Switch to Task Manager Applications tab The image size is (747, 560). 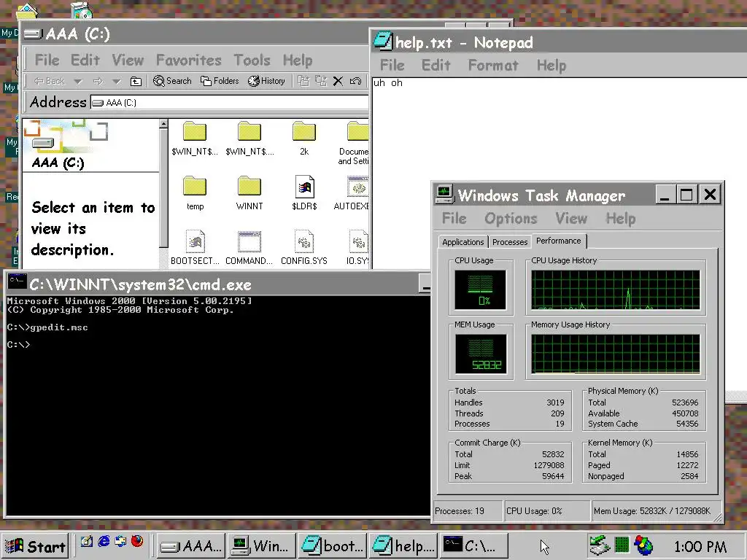[x=462, y=242]
